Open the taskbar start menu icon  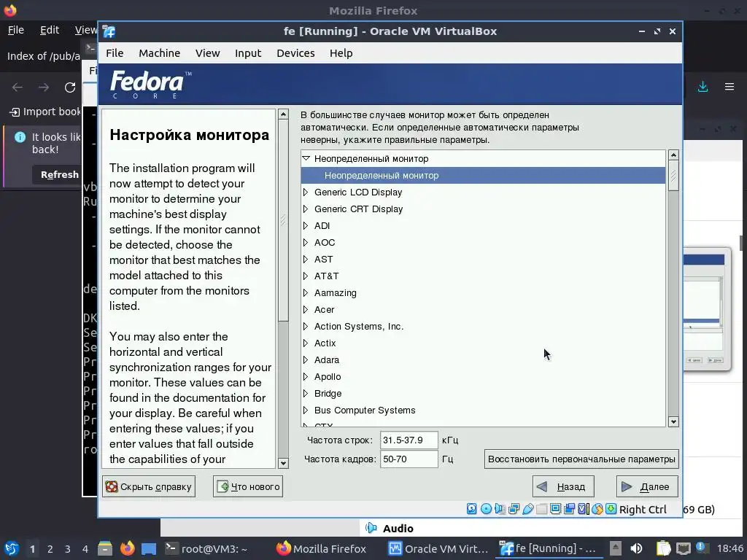point(12,548)
